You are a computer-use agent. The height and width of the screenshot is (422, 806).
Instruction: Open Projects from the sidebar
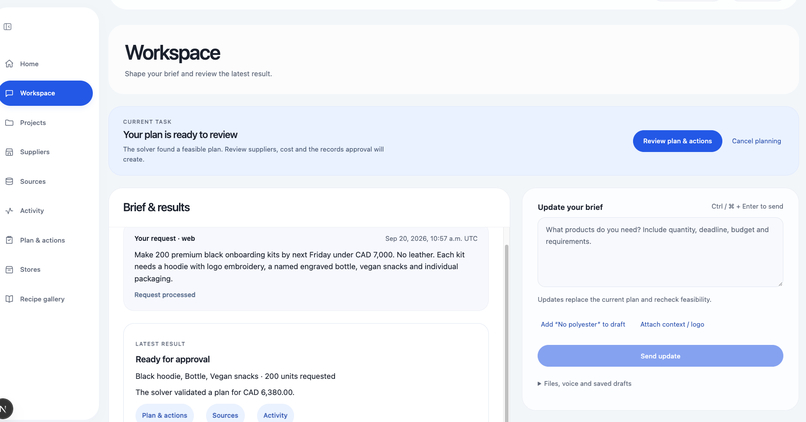click(x=33, y=123)
